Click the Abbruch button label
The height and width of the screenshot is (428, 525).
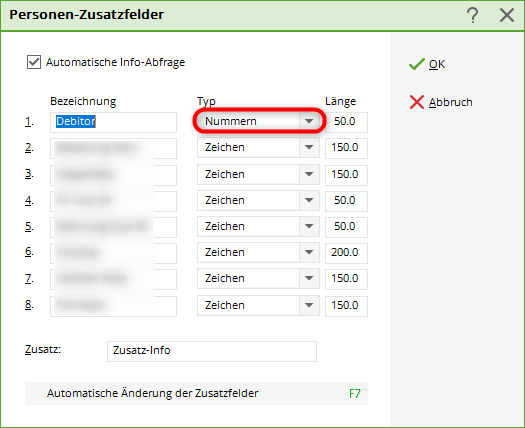[x=451, y=102]
